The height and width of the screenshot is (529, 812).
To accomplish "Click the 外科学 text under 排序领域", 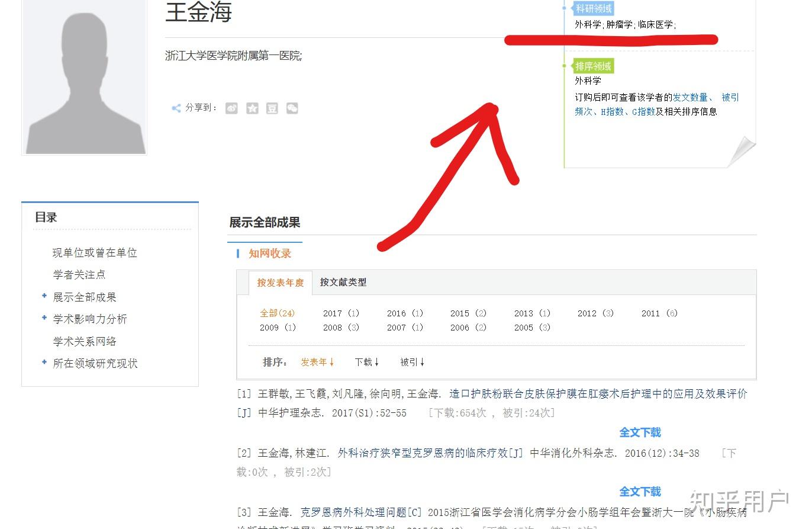I will pyautogui.click(x=588, y=81).
